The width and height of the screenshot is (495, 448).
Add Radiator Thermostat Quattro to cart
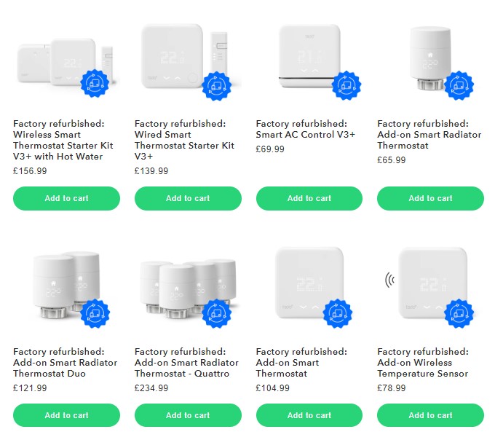[x=188, y=415]
